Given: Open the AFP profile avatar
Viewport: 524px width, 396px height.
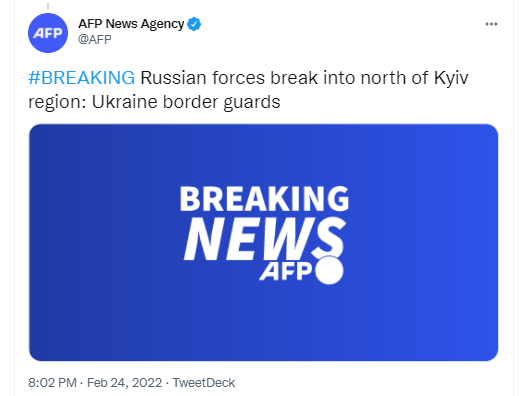Looking at the screenshot, I should [48, 33].
